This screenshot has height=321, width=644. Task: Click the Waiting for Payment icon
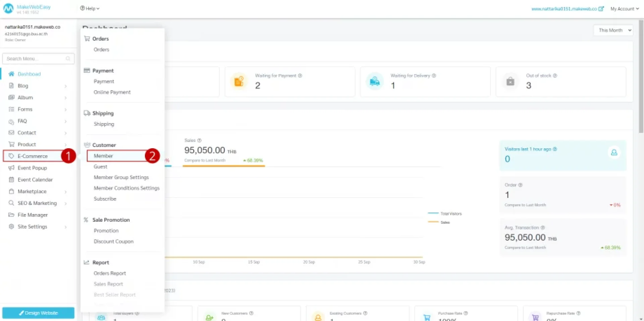pyautogui.click(x=239, y=82)
